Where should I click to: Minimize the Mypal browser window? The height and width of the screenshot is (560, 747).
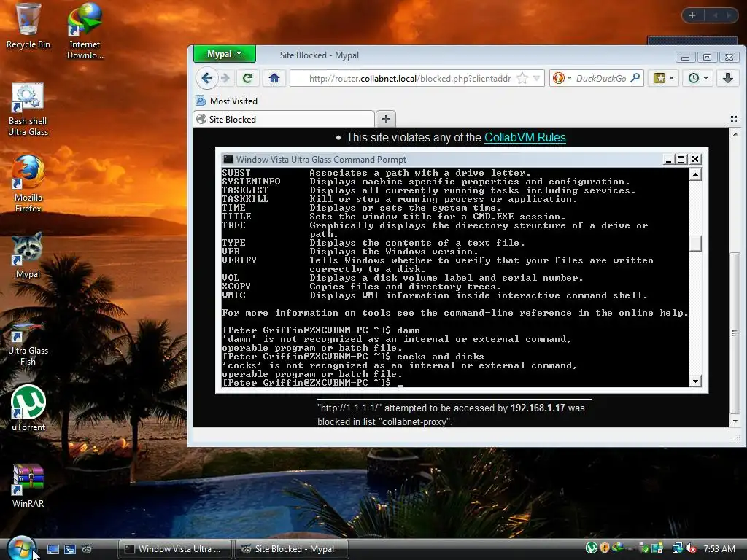[x=685, y=57]
